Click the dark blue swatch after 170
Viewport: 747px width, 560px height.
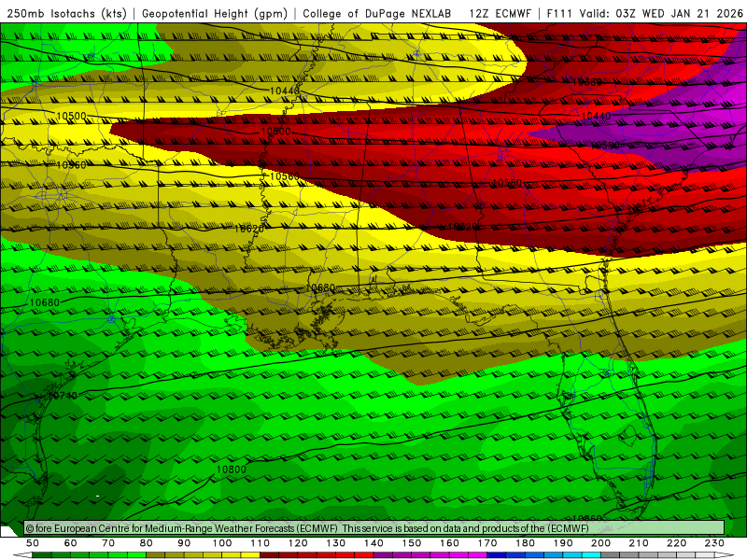pyautogui.click(x=497, y=555)
